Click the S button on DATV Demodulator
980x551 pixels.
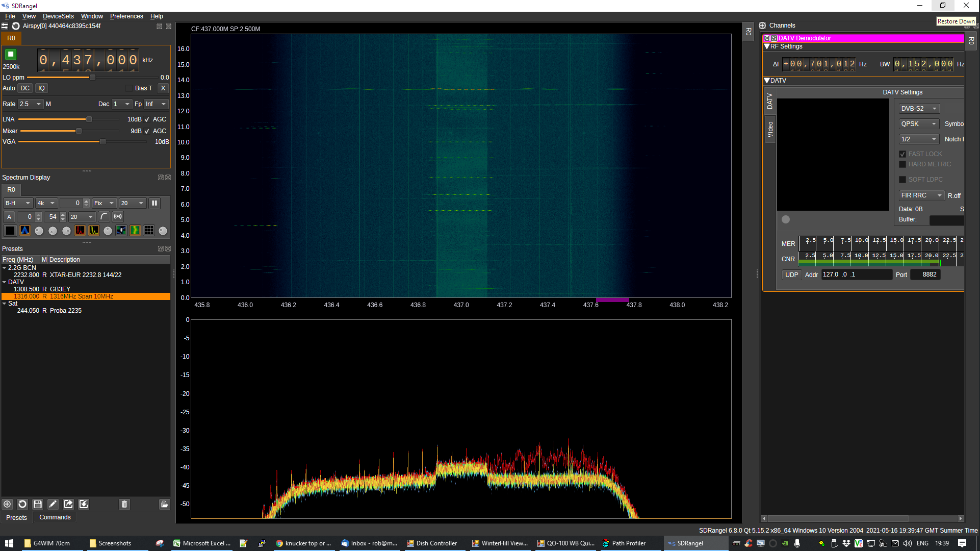774,38
